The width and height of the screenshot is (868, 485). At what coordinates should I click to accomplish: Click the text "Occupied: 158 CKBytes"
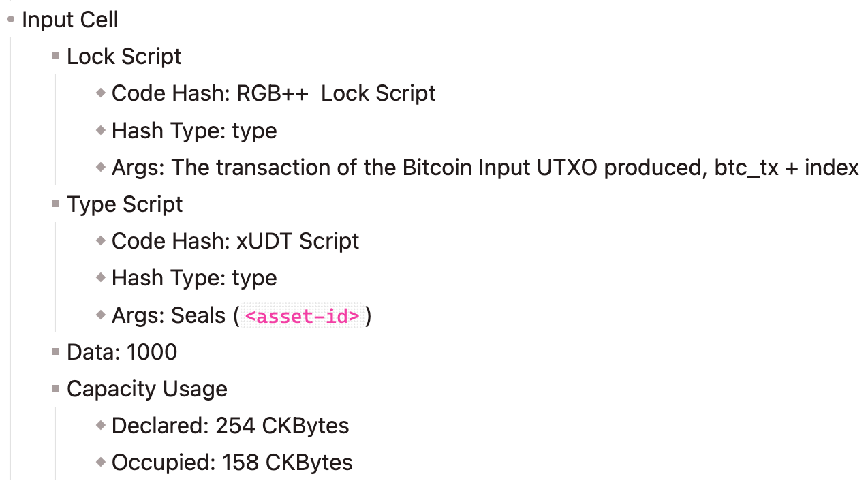tap(232, 463)
